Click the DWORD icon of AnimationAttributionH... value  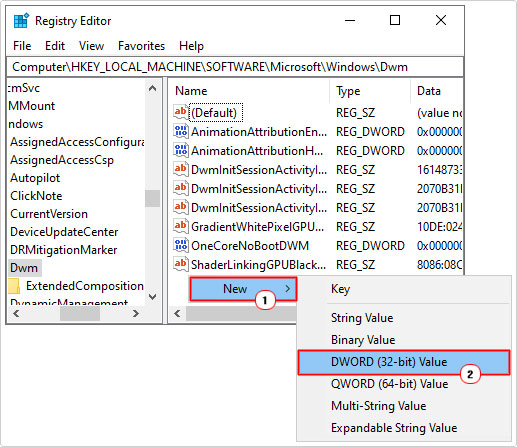pyautogui.click(x=181, y=150)
